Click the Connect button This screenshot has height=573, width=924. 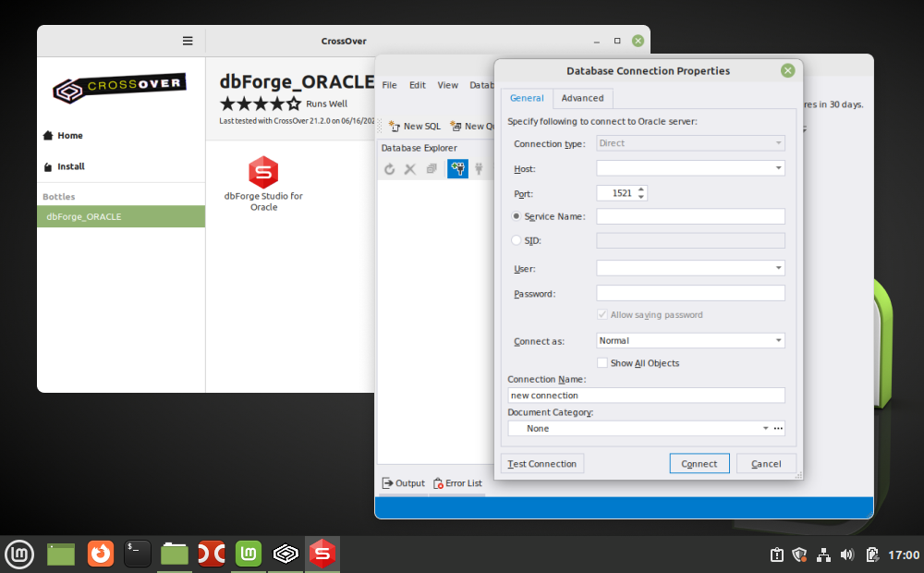coord(699,464)
